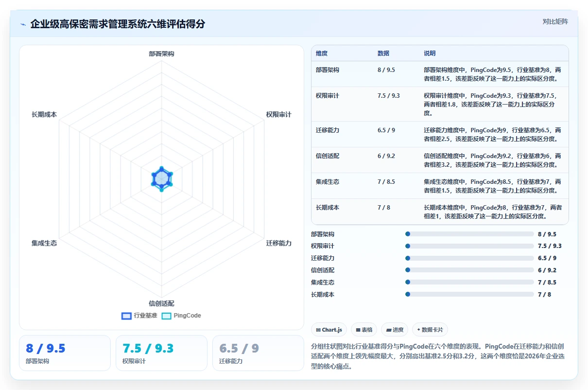Click the 6 / 9.2 value in table

pos(386,156)
